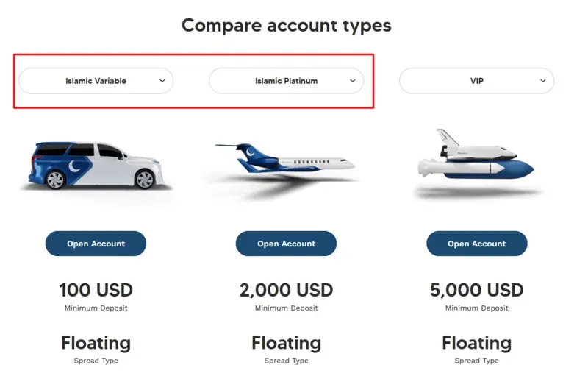The width and height of the screenshot is (588, 376).
Task: Click the 5,000 USD minimum deposit text
Action: point(476,290)
